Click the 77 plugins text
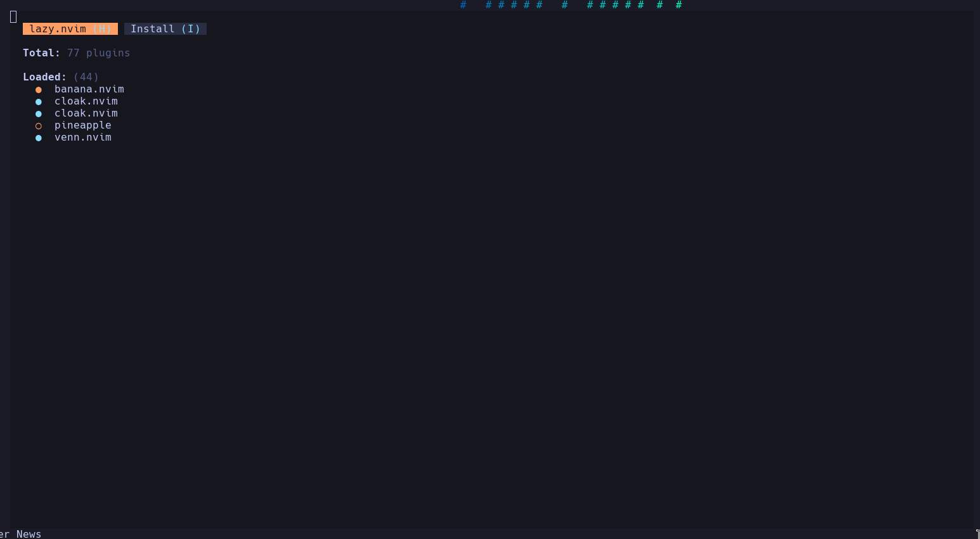 pyautogui.click(x=99, y=53)
